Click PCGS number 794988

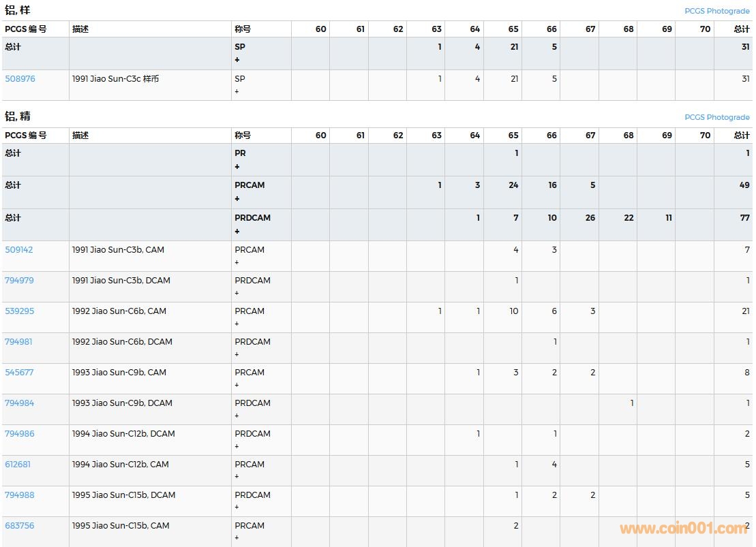19,495
